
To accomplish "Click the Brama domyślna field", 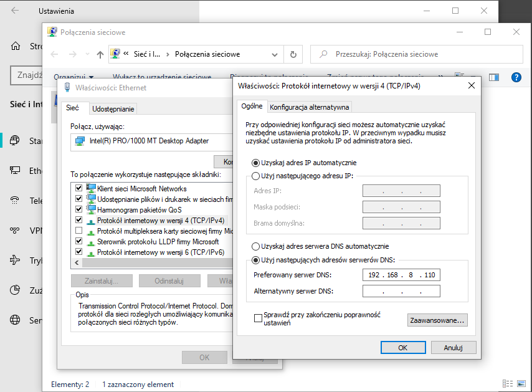I will [x=401, y=223].
